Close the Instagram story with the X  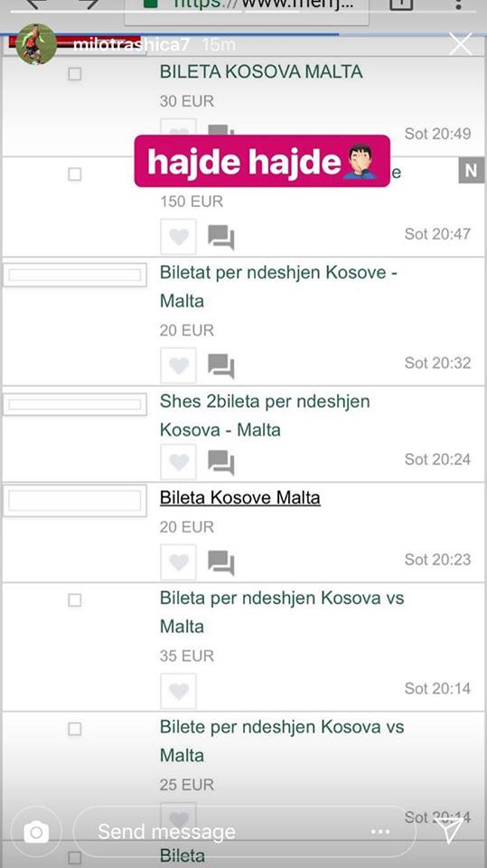461,43
